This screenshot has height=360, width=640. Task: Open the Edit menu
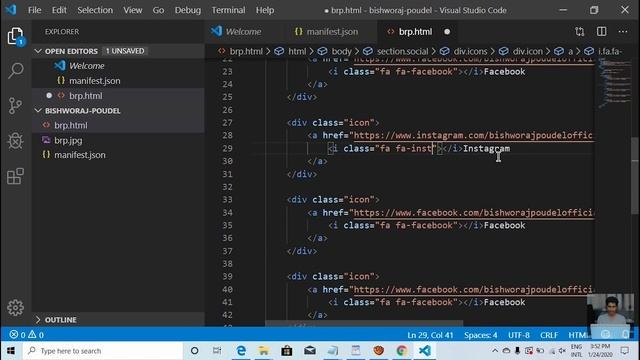(59, 10)
